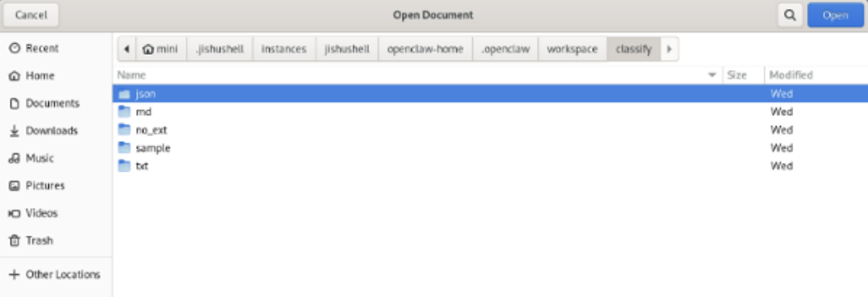Sort files by the Size column
Screen dimensions: 868x297
click(737, 75)
